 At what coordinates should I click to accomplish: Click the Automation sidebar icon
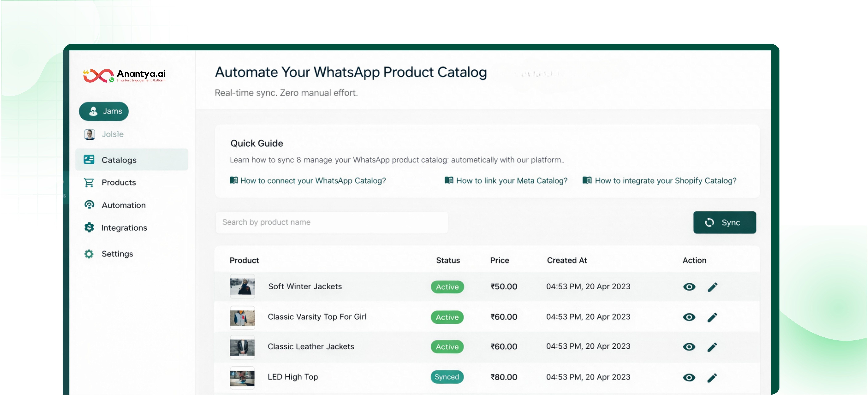(89, 205)
